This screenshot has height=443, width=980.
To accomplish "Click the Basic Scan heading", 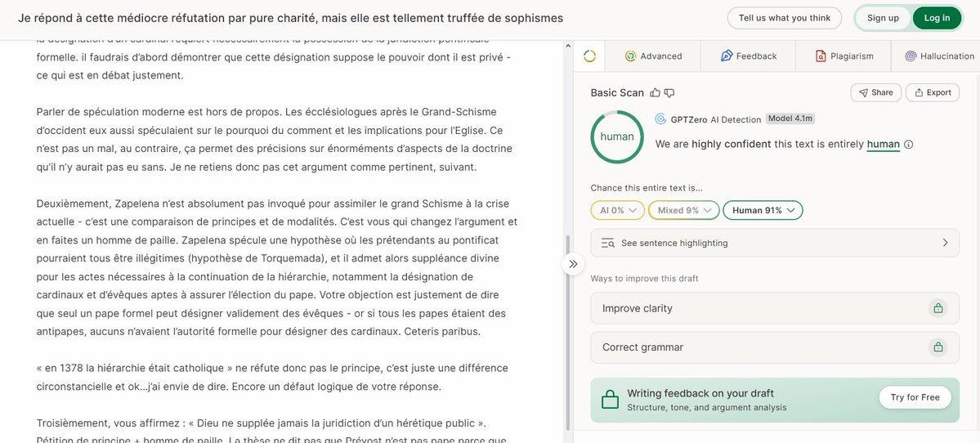I will click(617, 92).
